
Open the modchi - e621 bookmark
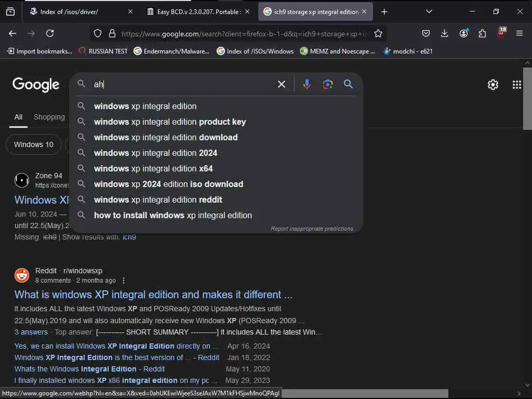pyautogui.click(x=408, y=51)
